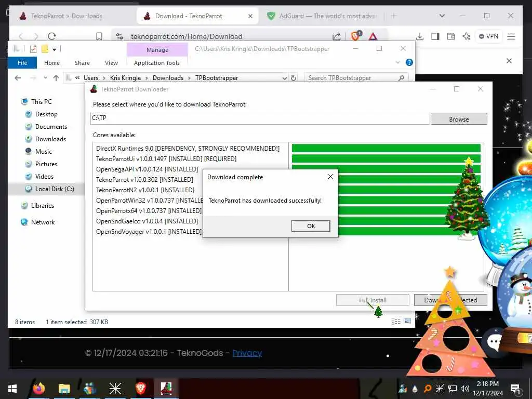
Task: Select Pictures in navigation pane
Action: pos(46,164)
